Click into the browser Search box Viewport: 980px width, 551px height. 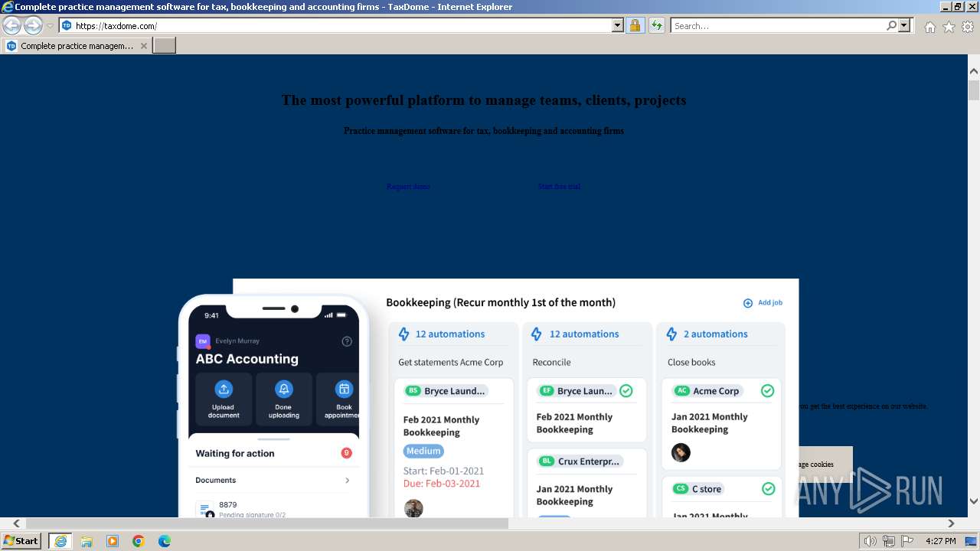click(x=777, y=25)
